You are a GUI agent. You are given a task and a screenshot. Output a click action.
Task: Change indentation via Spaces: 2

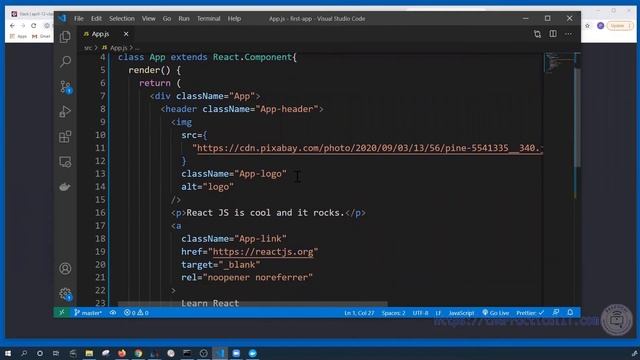tap(393, 313)
